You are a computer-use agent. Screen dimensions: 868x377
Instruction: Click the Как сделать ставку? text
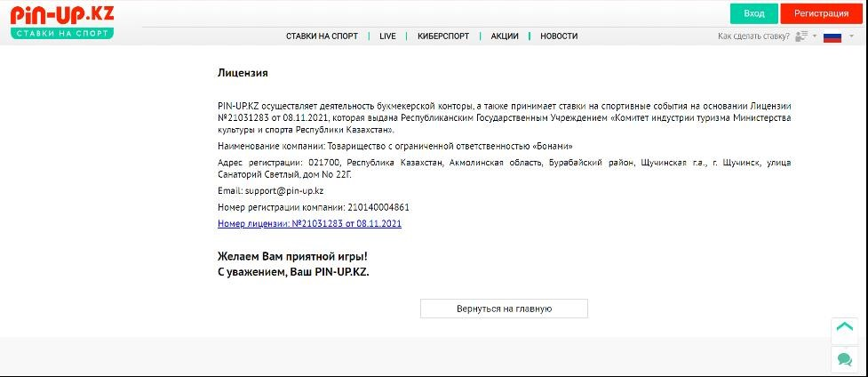(x=753, y=36)
